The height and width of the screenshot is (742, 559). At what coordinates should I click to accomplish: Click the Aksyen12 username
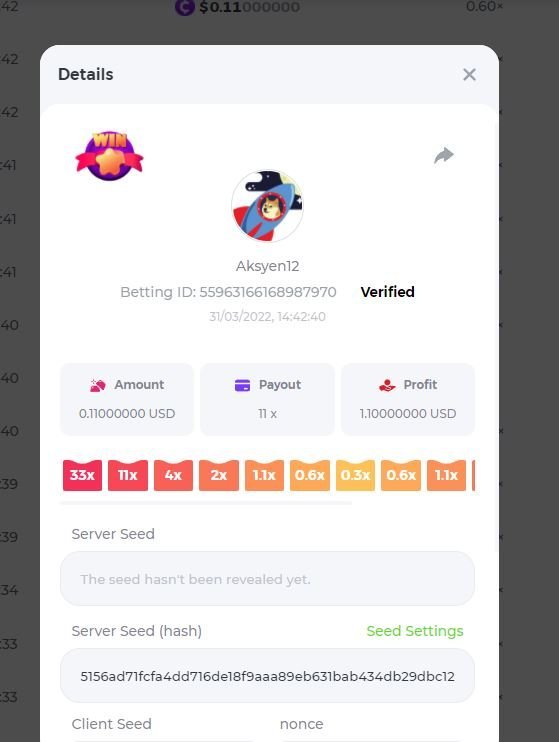click(267, 266)
